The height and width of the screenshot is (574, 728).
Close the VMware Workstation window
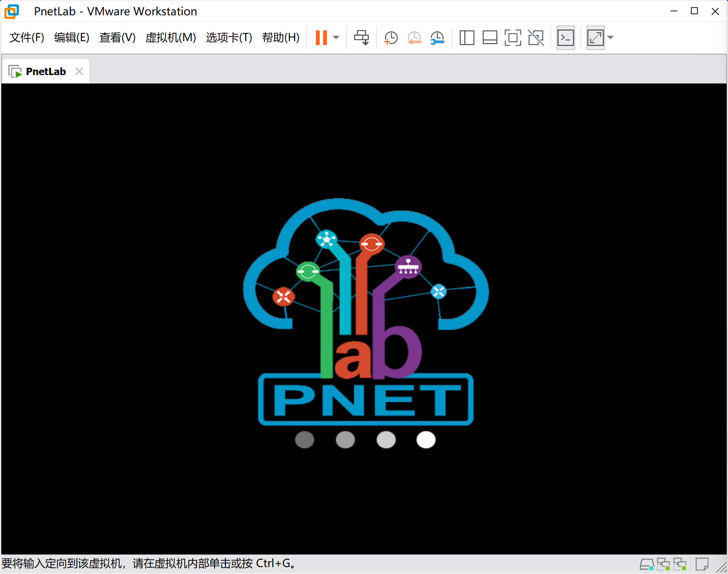click(715, 11)
